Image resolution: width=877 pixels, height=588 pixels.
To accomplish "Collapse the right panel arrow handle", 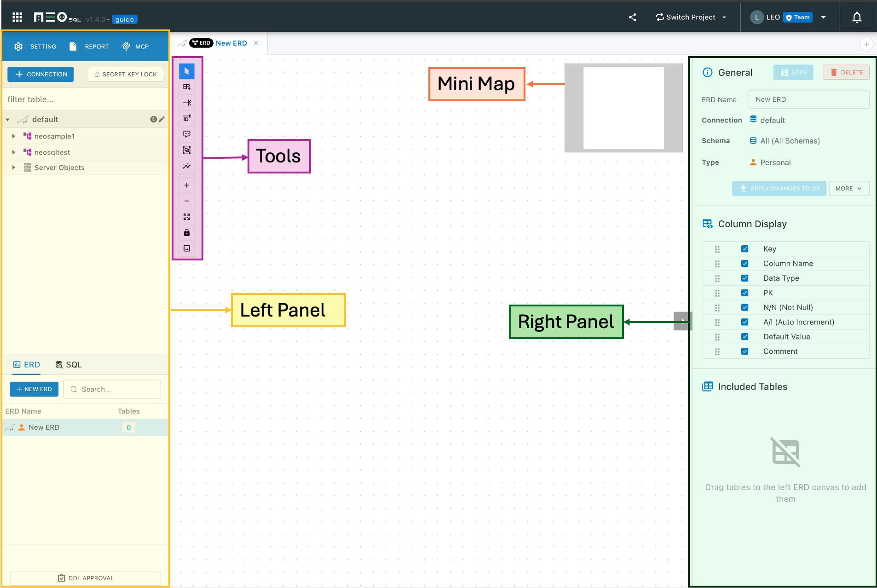I will 682,321.
